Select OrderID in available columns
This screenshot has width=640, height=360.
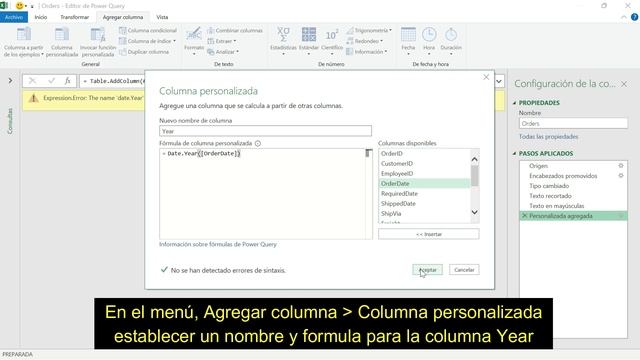coord(424,153)
